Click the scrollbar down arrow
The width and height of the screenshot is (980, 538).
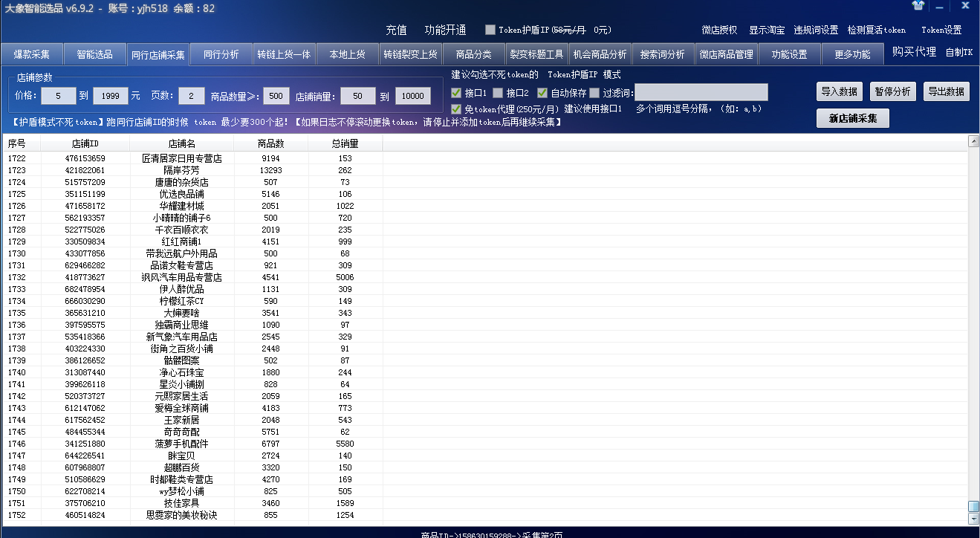point(973,519)
